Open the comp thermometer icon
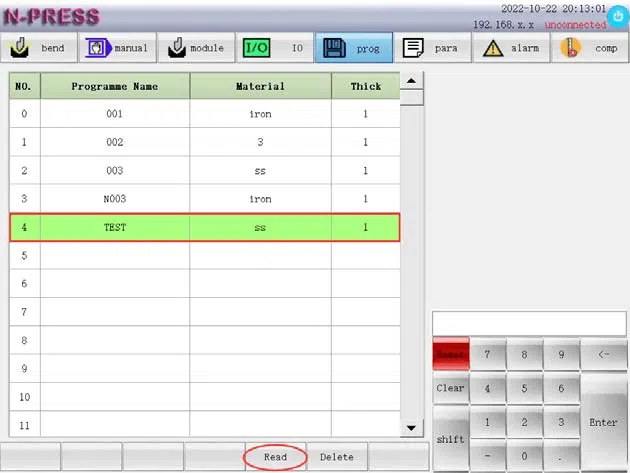 click(571, 48)
